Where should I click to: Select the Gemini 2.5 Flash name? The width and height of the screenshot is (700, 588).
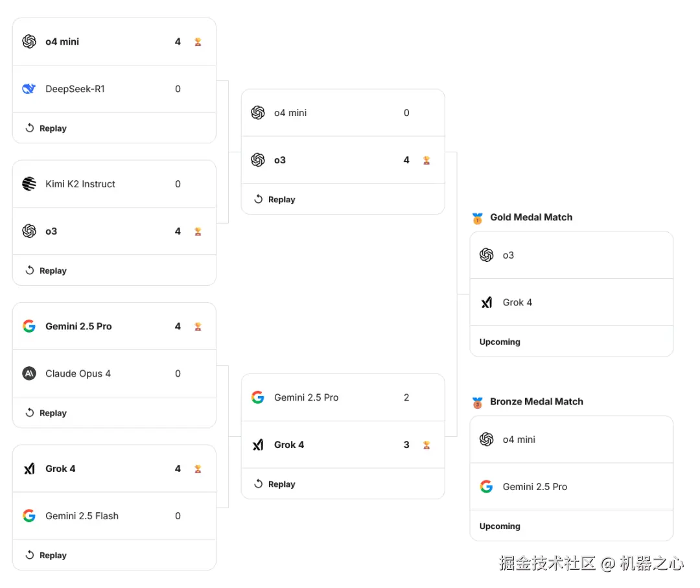[82, 515]
